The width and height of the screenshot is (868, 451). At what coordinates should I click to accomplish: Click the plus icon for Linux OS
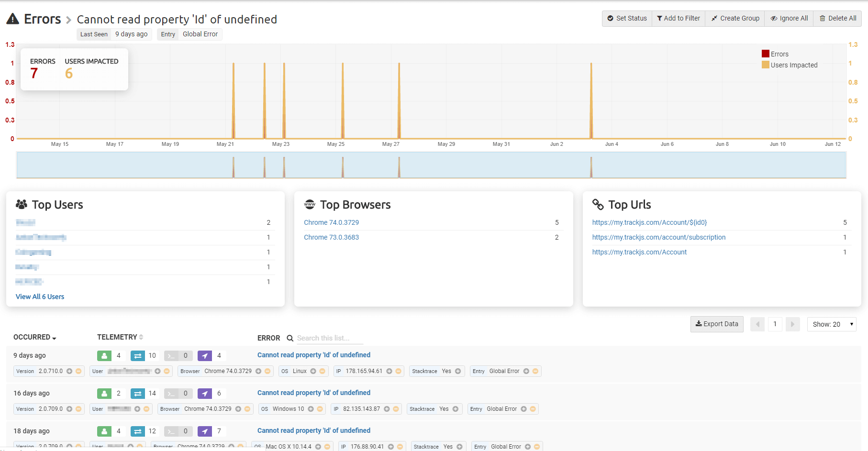(313, 371)
